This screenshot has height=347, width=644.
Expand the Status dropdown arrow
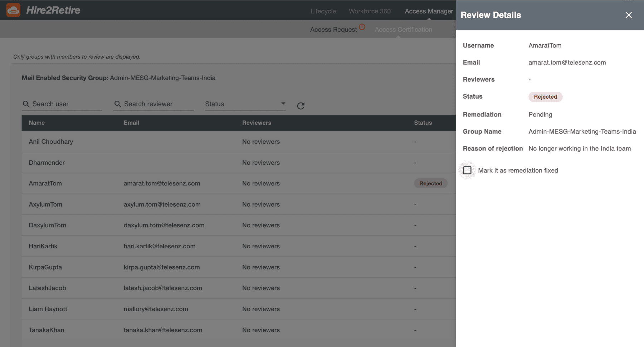click(283, 103)
